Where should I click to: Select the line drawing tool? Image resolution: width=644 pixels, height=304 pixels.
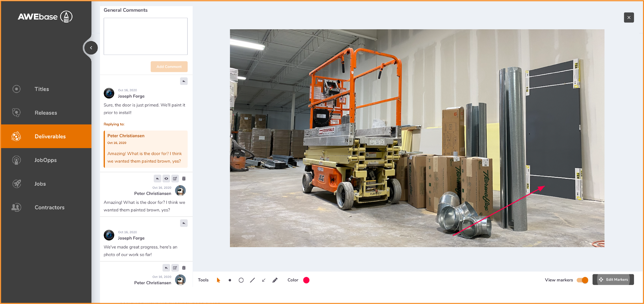pyautogui.click(x=252, y=280)
